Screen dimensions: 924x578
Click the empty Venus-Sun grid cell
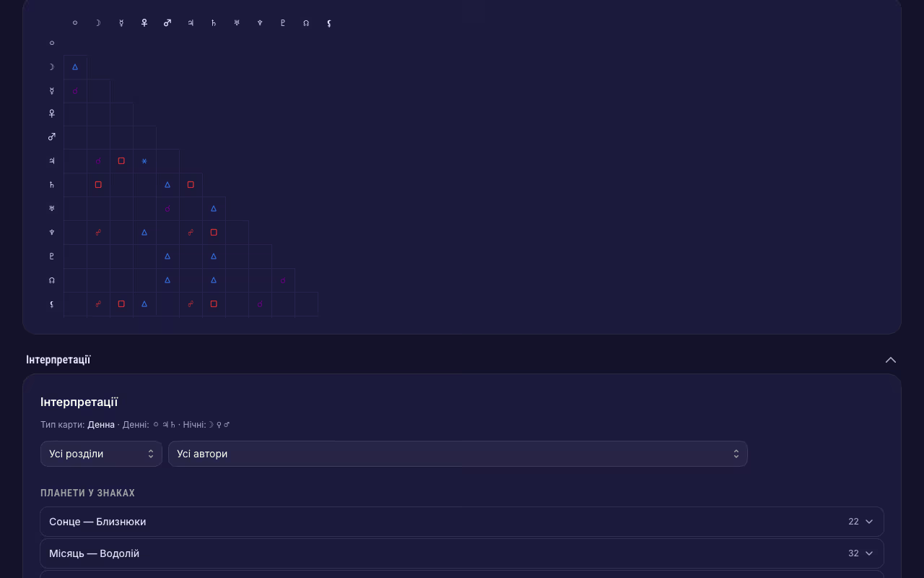pyautogui.click(x=75, y=114)
